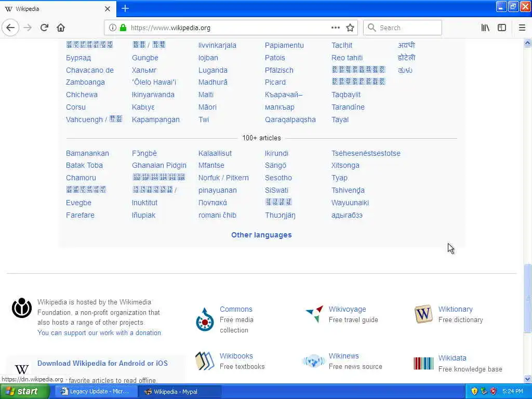This screenshot has height=399, width=532.
Task: Bookmark this page with the star
Action: click(x=350, y=28)
